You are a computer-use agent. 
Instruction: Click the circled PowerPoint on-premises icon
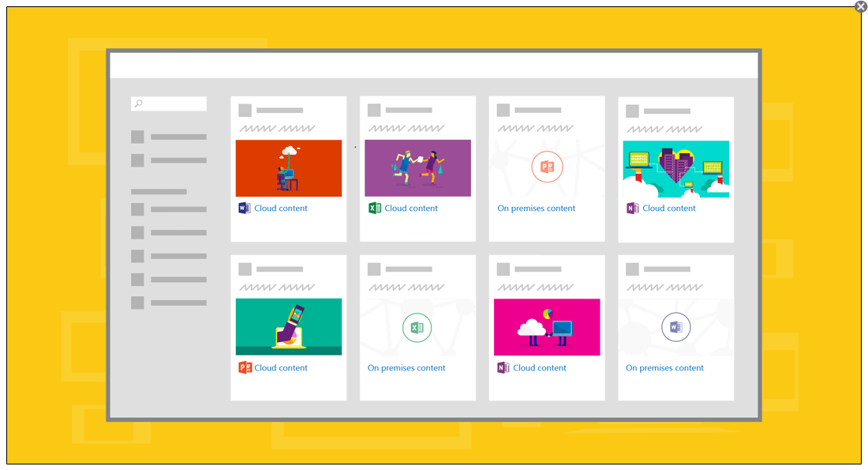(x=547, y=167)
